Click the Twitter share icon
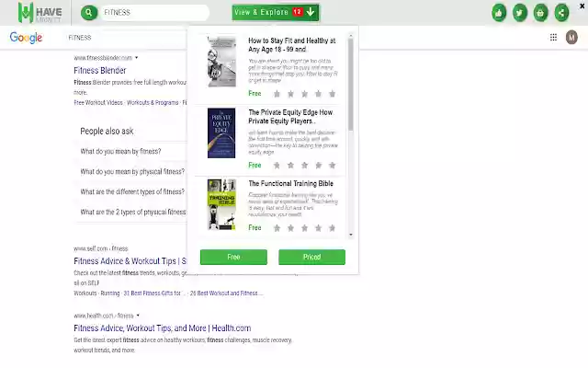The height and width of the screenshot is (368, 588). pyautogui.click(x=520, y=13)
